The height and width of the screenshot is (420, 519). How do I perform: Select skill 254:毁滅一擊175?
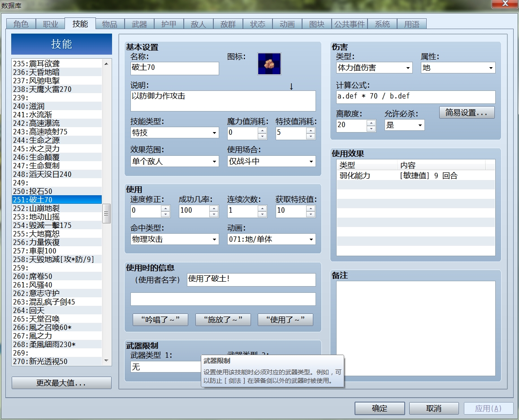tap(56, 225)
